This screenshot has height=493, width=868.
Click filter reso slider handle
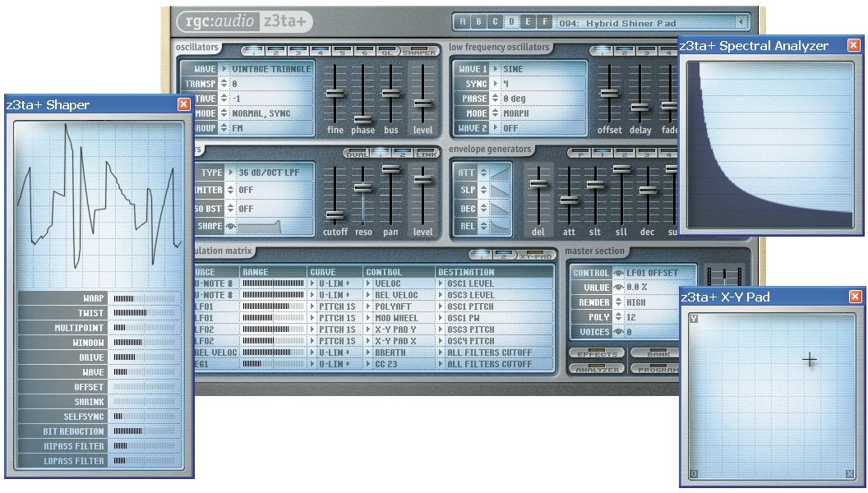363,187
